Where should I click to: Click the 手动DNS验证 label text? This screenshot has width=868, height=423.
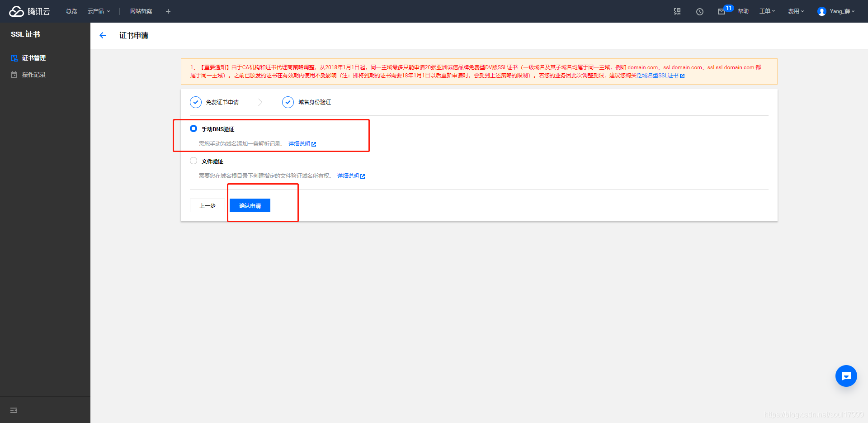[218, 129]
